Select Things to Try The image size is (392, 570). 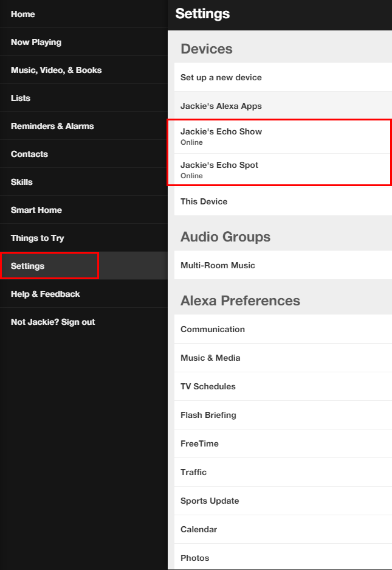83,238
